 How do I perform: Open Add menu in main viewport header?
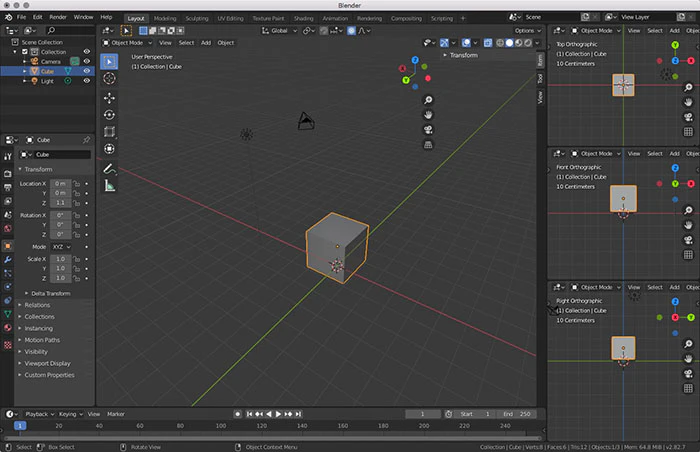coord(206,43)
